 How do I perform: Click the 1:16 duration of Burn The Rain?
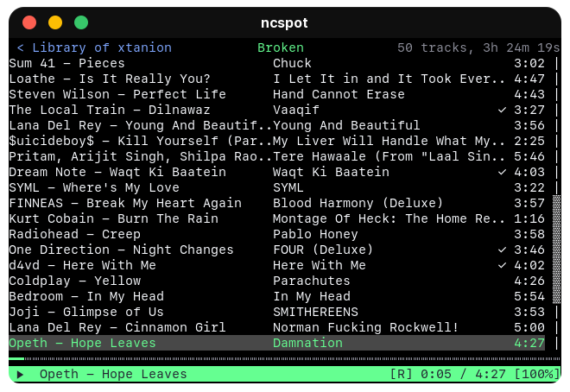click(x=529, y=218)
